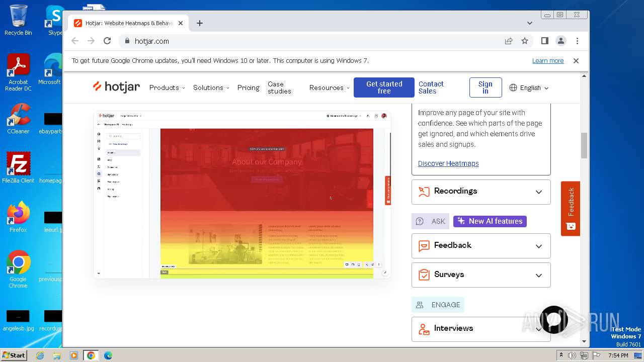Click the New AI features badge
This screenshot has height=362, width=644.
click(x=490, y=221)
